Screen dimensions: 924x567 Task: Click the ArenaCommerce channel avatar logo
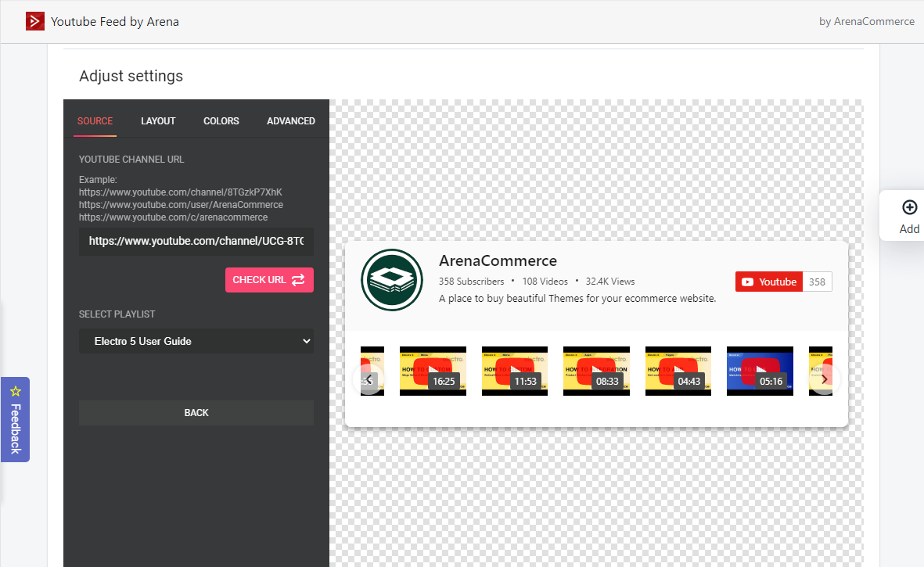click(392, 280)
